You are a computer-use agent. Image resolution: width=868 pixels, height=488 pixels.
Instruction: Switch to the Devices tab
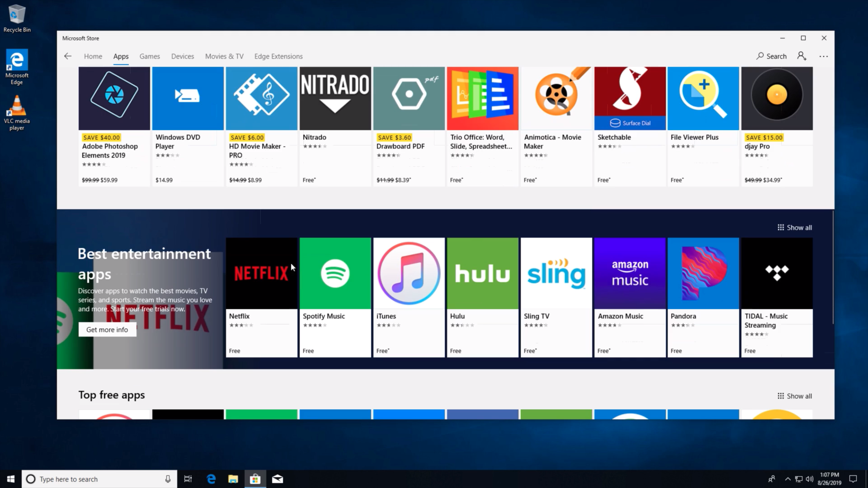click(183, 56)
